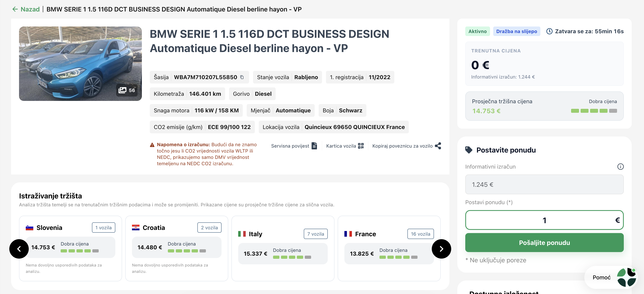Click the info icon next to Informativni izračun
The image size is (644, 294).
click(620, 167)
